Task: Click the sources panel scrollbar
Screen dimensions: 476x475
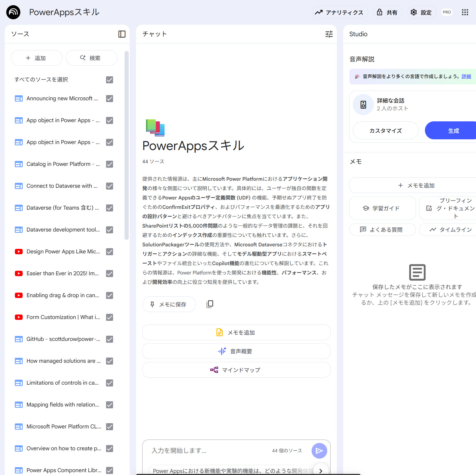Action: tap(127, 145)
